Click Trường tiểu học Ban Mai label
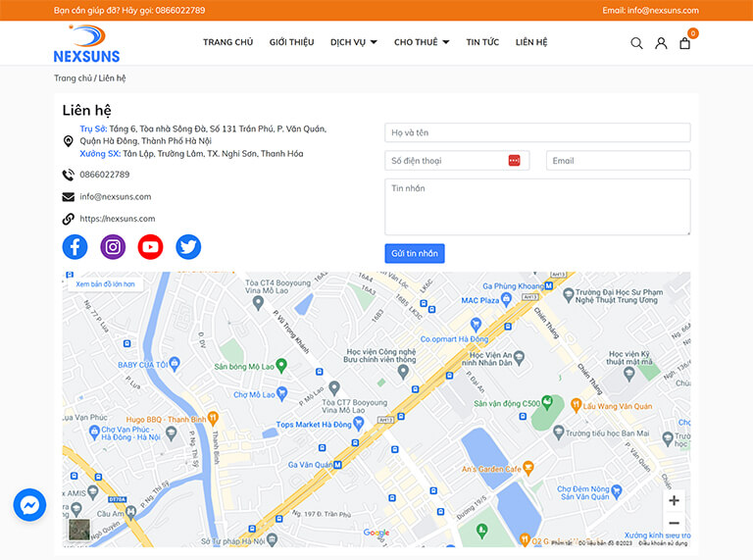 point(607,433)
